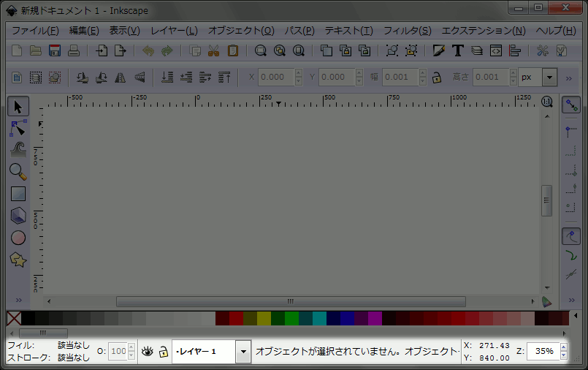Open the px units dropdown
The height and width of the screenshot is (370, 588).
(549, 78)
